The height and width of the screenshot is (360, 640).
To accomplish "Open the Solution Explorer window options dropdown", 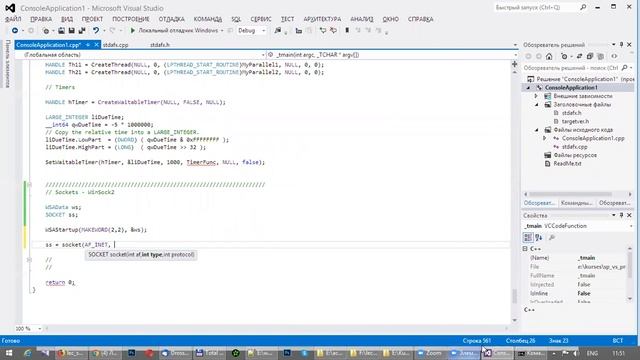I will 613,44.
